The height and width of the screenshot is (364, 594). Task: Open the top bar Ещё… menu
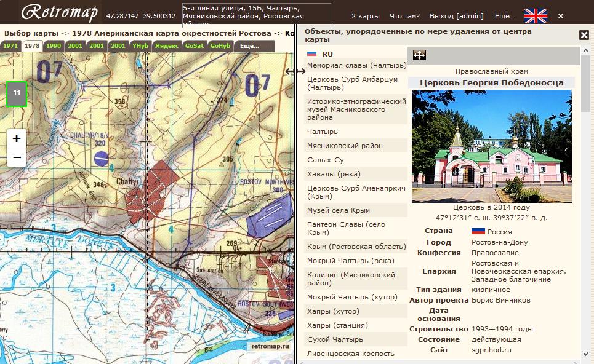[505, 16]
